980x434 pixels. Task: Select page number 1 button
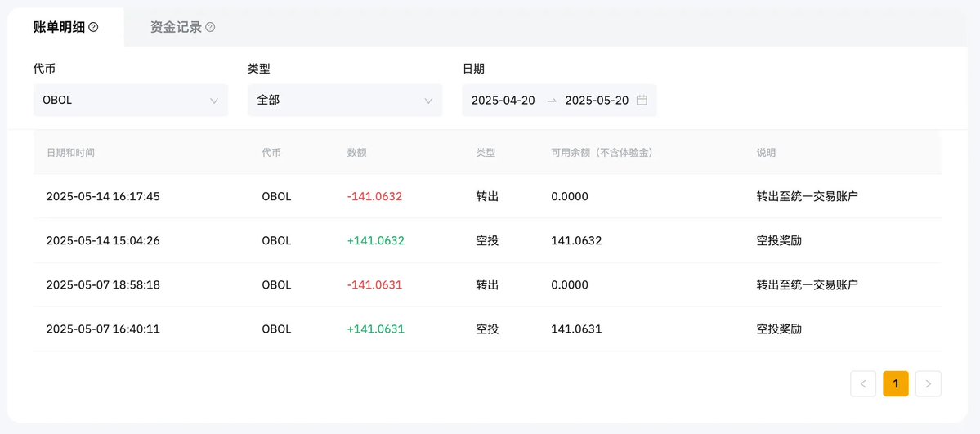point(896,384)
